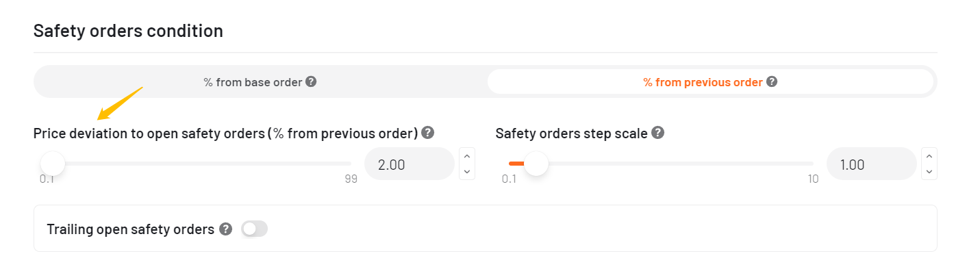
Task: Enable the Trailing open safety orders switch
Action: tap(254, 229)
